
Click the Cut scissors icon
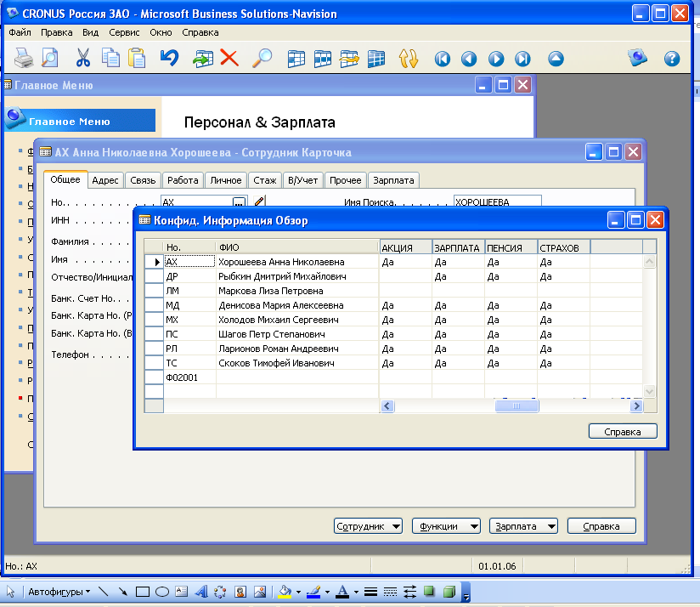(x=82, y=59)
